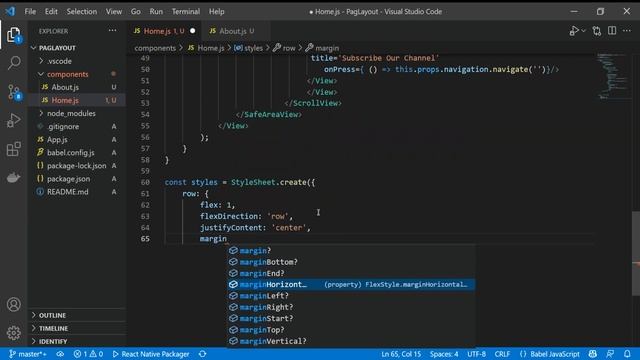This screenshot has height=360, width=640.
Task: Select the marginVertical? suggestion
Action: pyautogui.click(x=351, y=341)
